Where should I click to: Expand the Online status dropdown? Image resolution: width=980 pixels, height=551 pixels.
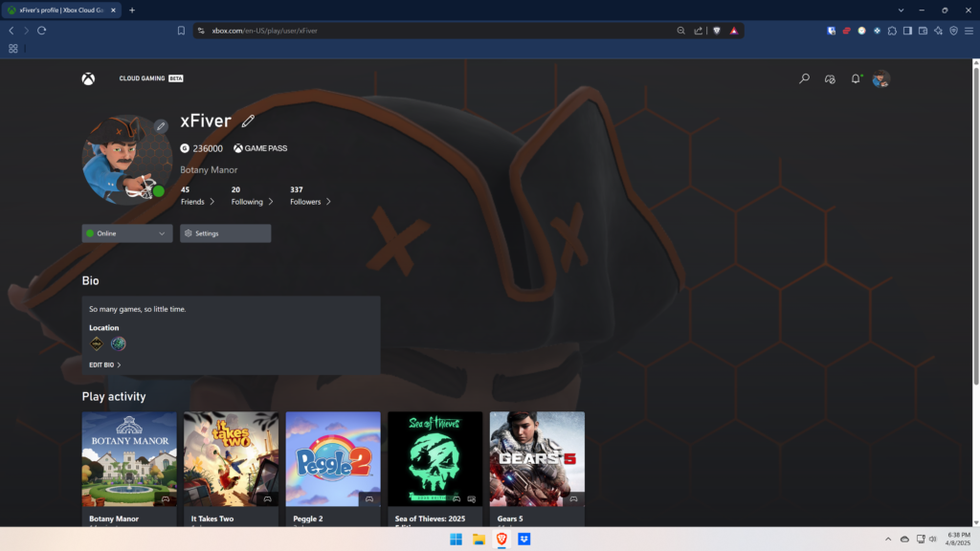126,233
